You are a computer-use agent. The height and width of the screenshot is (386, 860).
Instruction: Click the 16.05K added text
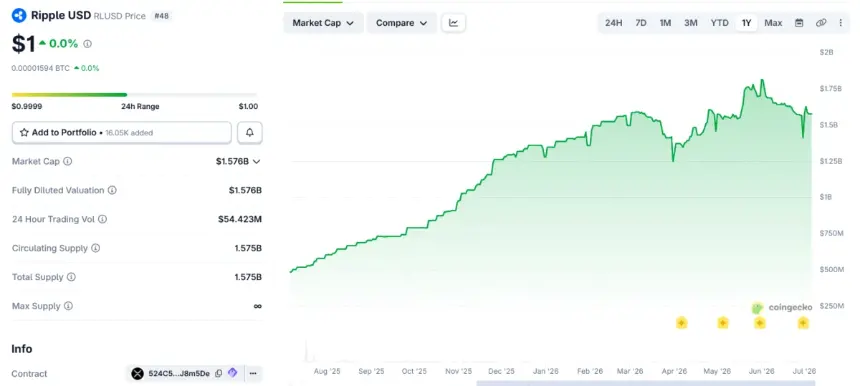129,133
